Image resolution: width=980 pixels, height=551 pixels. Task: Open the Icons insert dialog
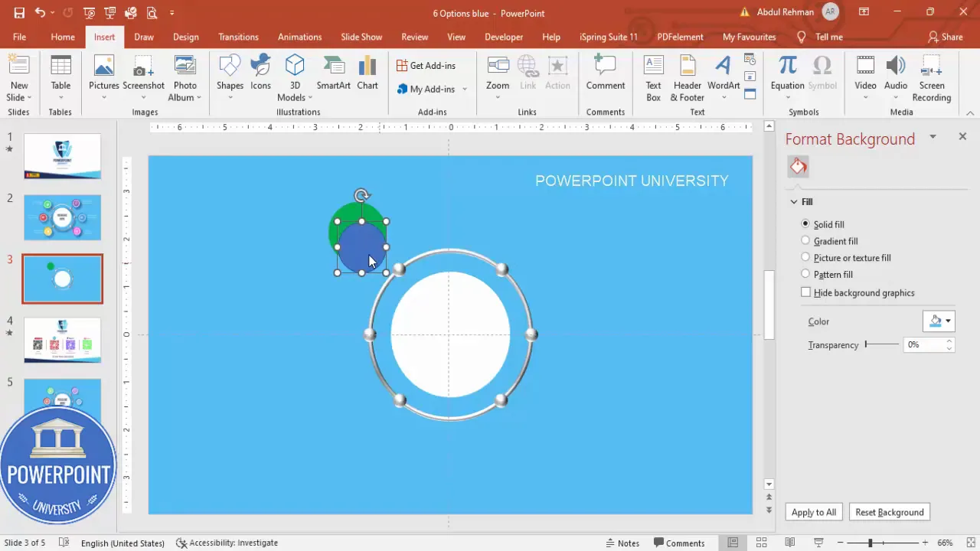click(260, 73)
